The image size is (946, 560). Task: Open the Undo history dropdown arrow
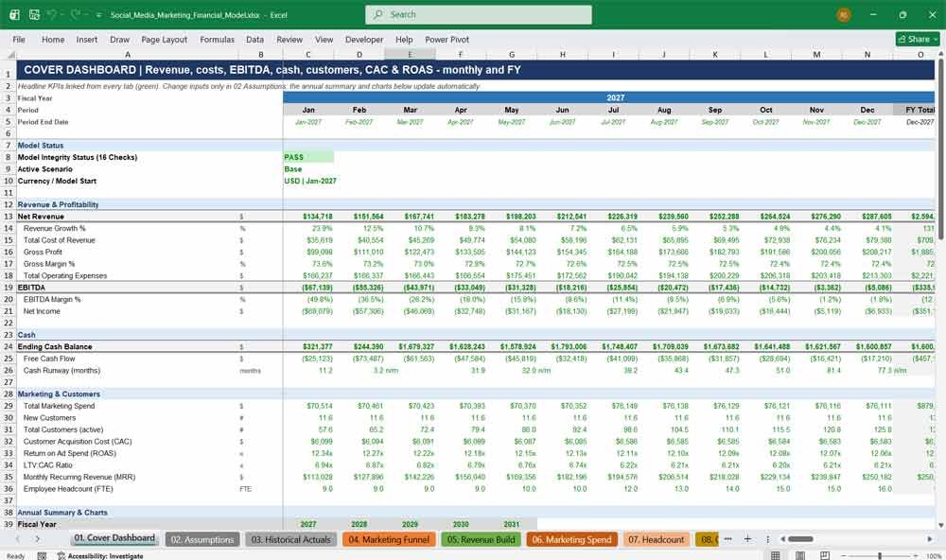tap(62, 15)
